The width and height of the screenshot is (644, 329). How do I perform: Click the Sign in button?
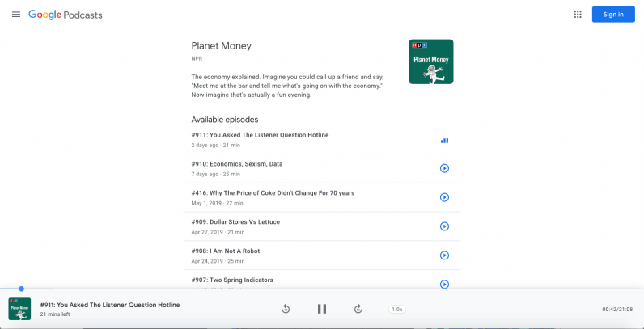612,15
